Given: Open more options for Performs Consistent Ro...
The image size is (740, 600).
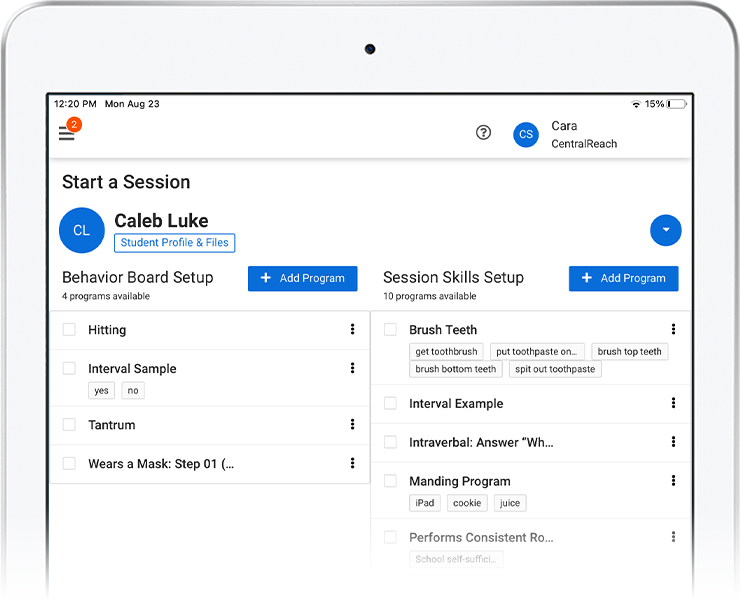Looking at the screenshot, I should 673,536.
